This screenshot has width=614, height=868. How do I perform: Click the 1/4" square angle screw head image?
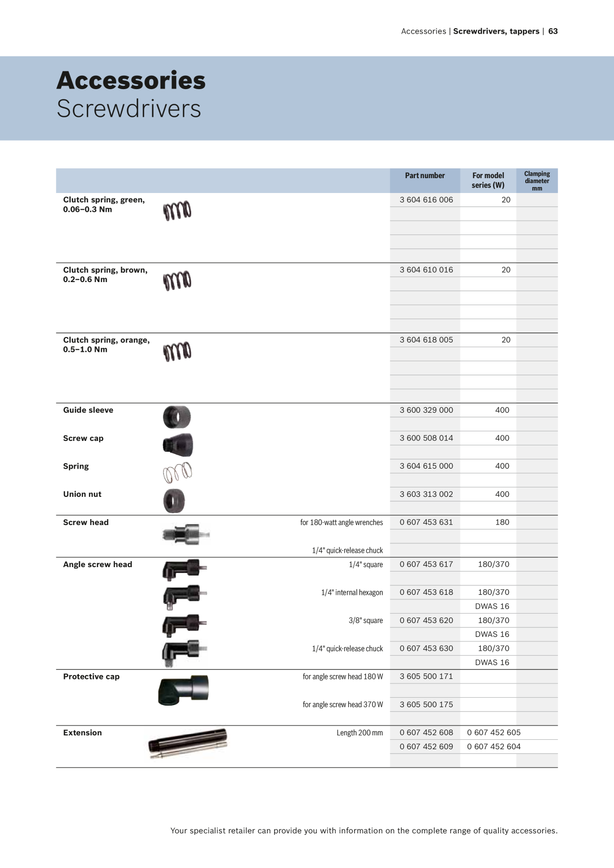pyautogui.click(x=184, y=570)
